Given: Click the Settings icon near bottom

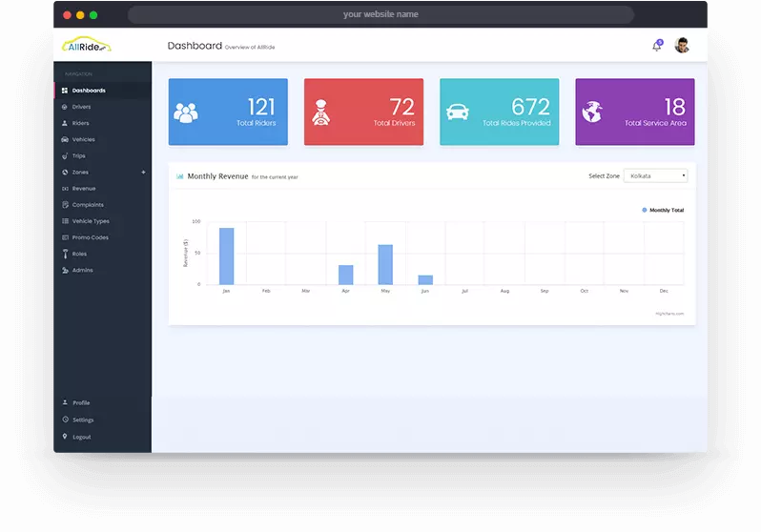Looking at the screenshot, I should pyautogui.click(x=65, y=419).
